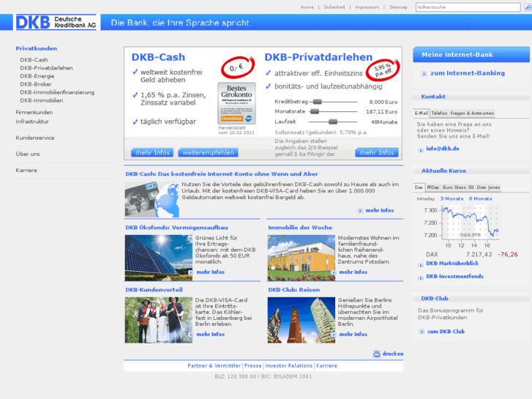Click arrow icon beside zum Internet-Banking
Screen dimensions: 532x399
click(x=424, y=74)
